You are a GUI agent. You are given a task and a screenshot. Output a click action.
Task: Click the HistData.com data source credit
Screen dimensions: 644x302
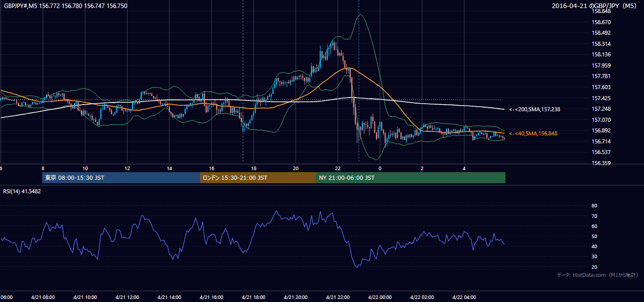pyautogui.click(x=598, y=275)
